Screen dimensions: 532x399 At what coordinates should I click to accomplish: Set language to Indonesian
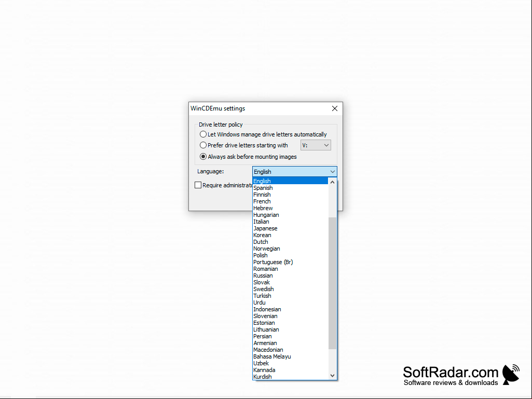tap(291, 309)
